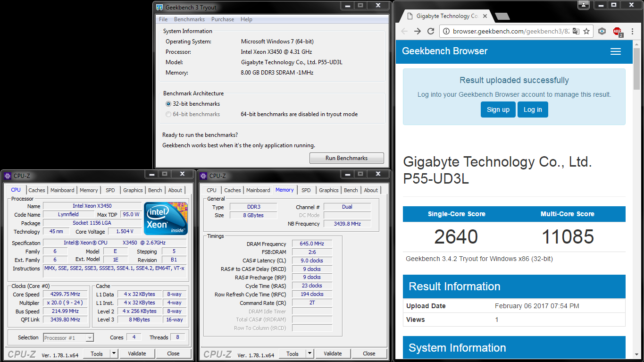View site information icon in address bar
The height and width of the screenshot is (362, 644).
click(446, 31)
